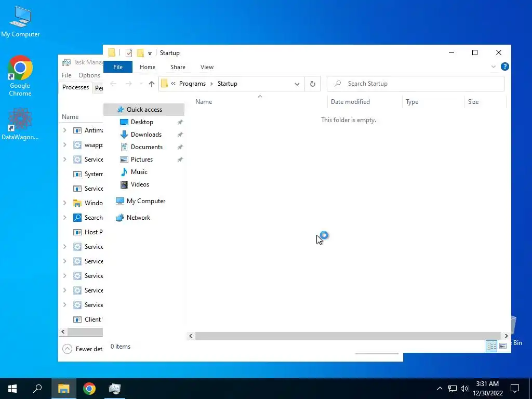Switch to details view icon
The image size is (532, 399).
point(491,346)
